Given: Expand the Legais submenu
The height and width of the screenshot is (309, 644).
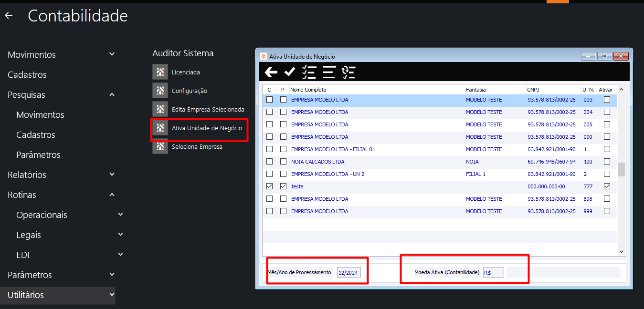Looking at the screenshot, I should click(120, 235).
